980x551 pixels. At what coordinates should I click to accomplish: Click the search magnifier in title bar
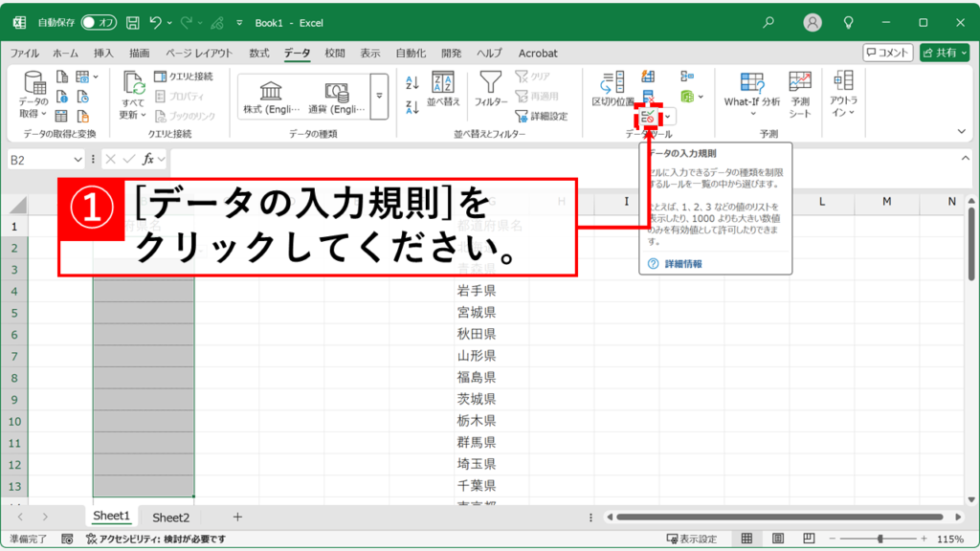[768, 23]
